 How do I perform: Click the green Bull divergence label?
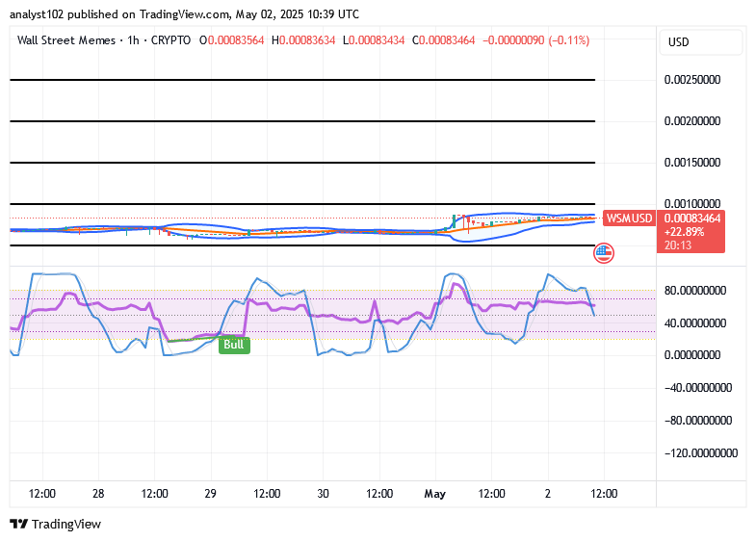pos(234,345)
